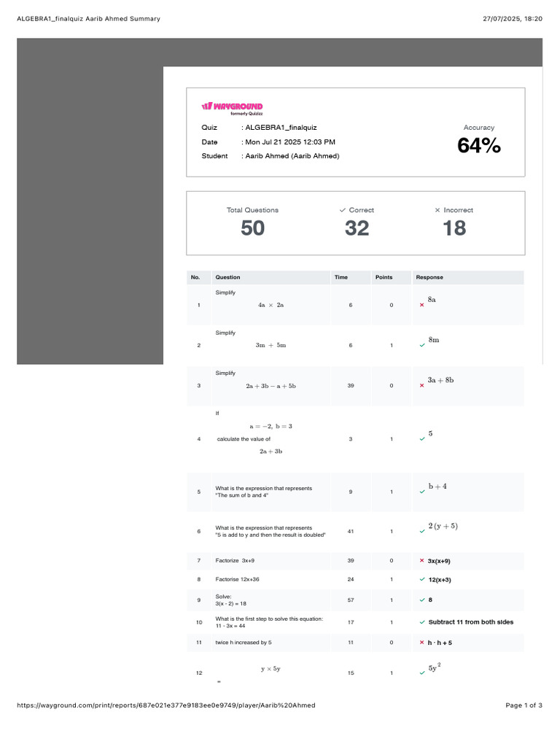Select question 9 row Solve 3(x - 2) = 18
Screen dimensions: 560x747
pyautogui.click(x=355, y=600)
